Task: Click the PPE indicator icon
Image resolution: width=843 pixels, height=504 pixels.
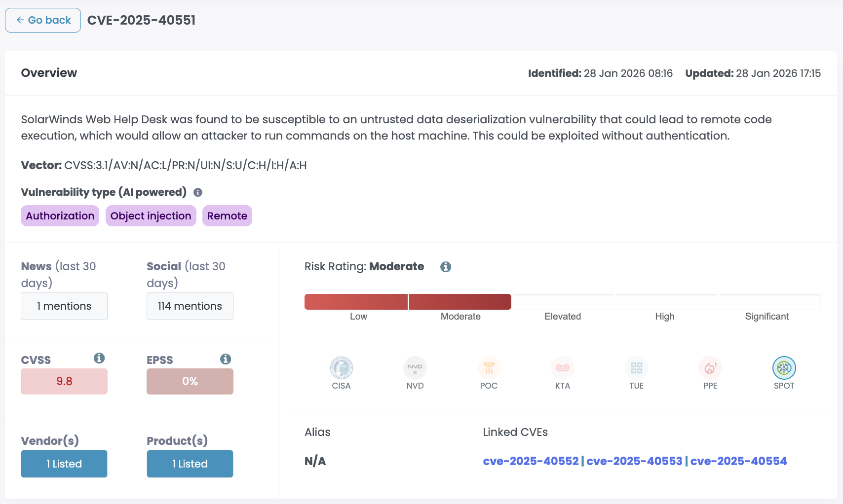Action: click(x=710, y=368)
